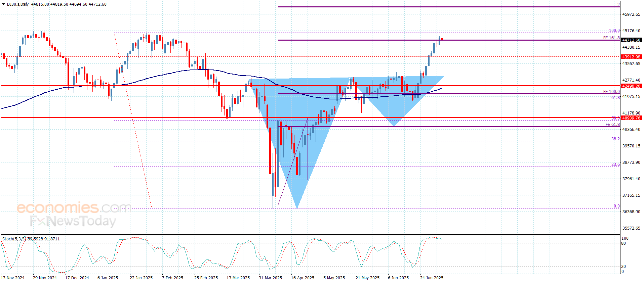Open the chart dropdown arrow beside DJ30.s
Image resolution: width=644 pixels, height=282 pixels.
tap(4, 4)
